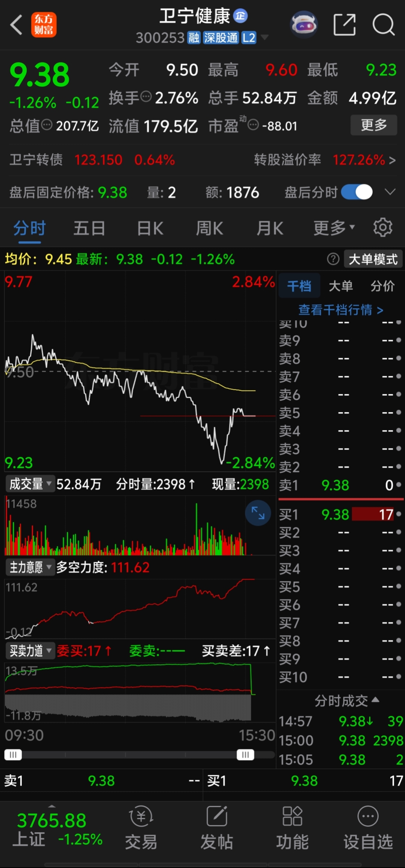405x868 pixels.
Task: Tap the L2 level badge
Action: 249,38
